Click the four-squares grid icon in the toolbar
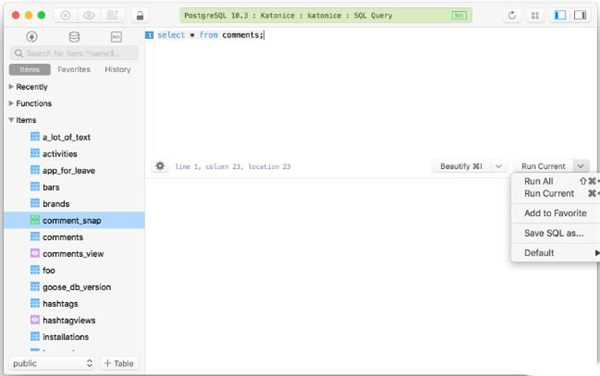Image resolution: width=600 pixels, height=376 pixels. click(x=535, y=15)
